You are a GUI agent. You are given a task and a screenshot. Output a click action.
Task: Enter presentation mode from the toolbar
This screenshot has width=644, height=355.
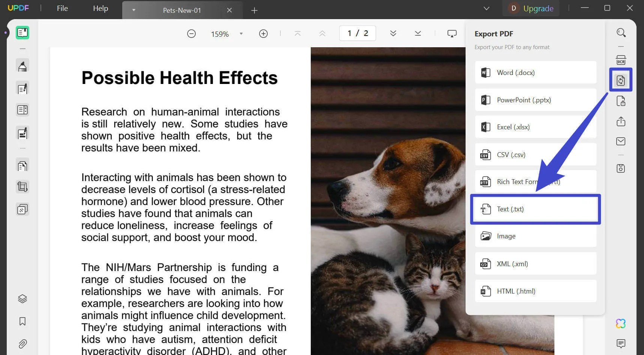coord(452,33)
